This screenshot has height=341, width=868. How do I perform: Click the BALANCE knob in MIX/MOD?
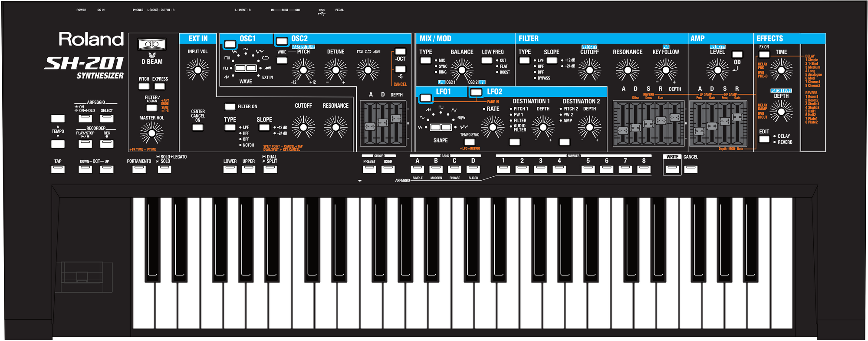coord(462,70)
